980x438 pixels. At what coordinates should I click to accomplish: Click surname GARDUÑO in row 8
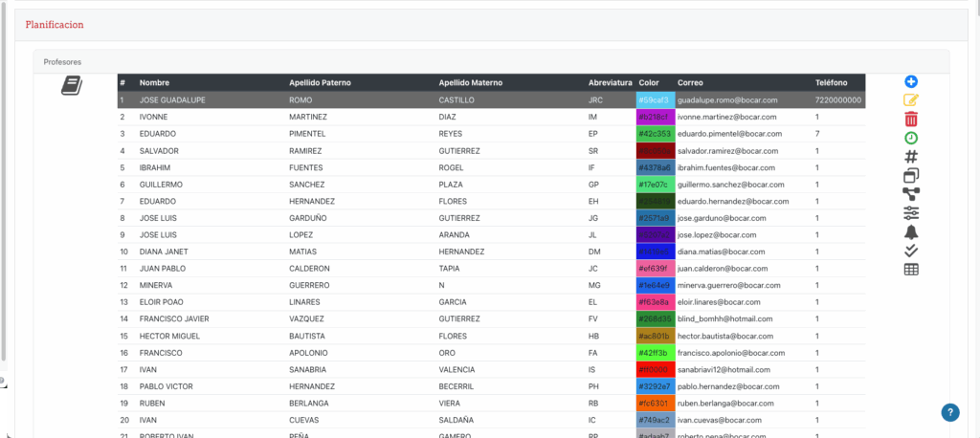pos(308,218)
